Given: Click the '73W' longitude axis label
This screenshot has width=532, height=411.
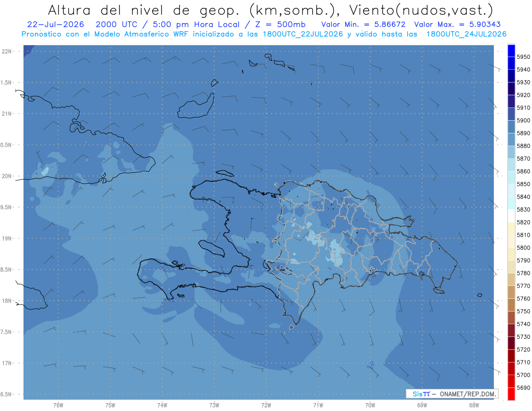Looking at the screenshot, I should tap(214, 405).
